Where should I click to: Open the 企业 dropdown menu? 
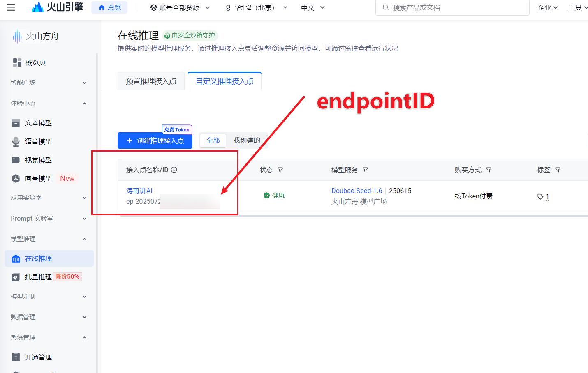[x=548, y=8]
